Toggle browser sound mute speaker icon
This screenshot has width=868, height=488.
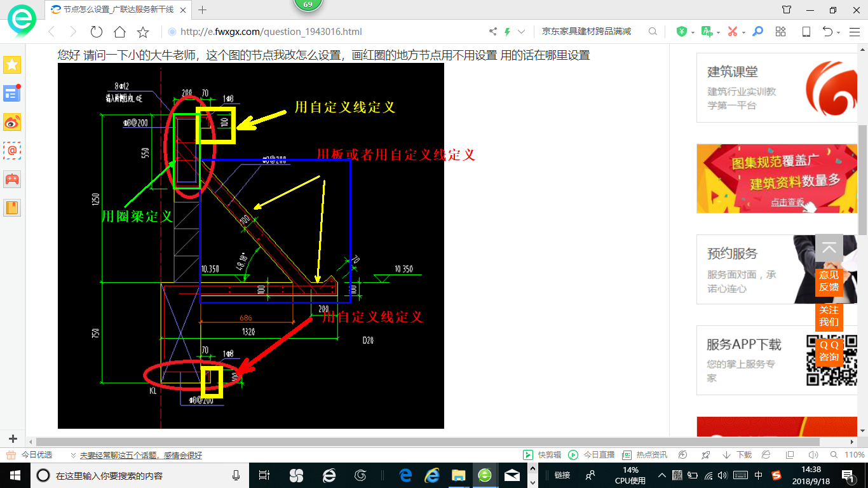[x=813, y=455]
